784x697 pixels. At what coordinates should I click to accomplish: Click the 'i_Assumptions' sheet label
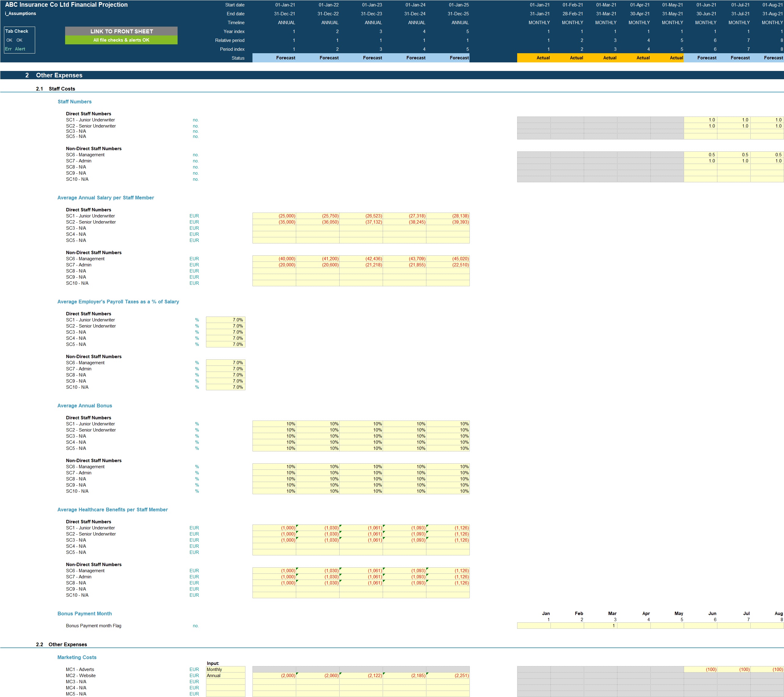click(x=20, y=13)
